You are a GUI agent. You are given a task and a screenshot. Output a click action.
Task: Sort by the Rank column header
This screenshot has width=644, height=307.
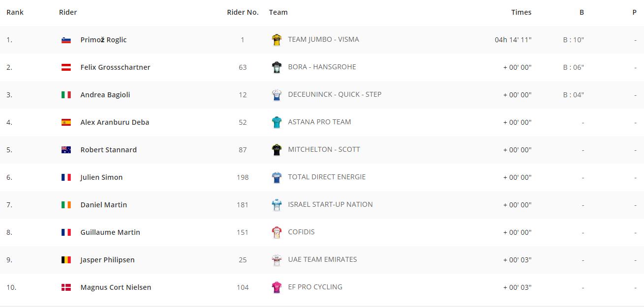pos(15,12)
